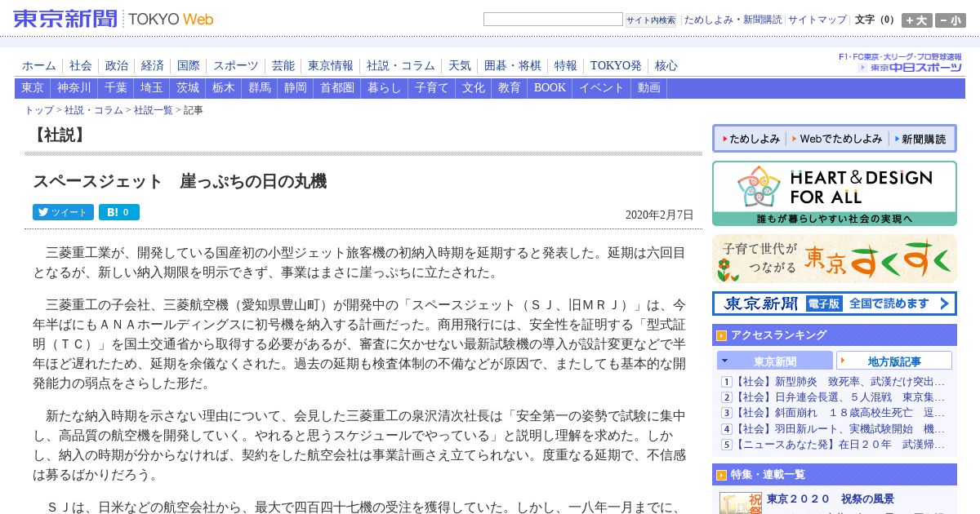Select 埼玉 in the regional bar
This screenshot has height=514, width=980.
(x=152, y=88)
